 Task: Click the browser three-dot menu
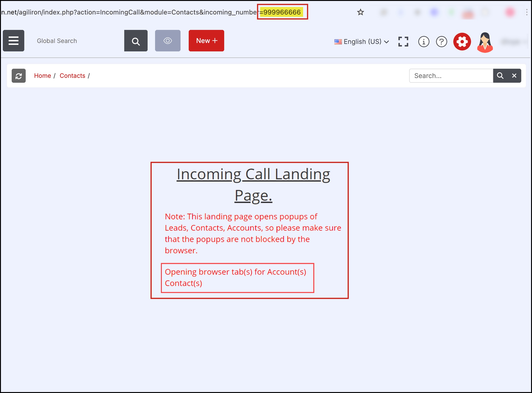pos(527,12)
